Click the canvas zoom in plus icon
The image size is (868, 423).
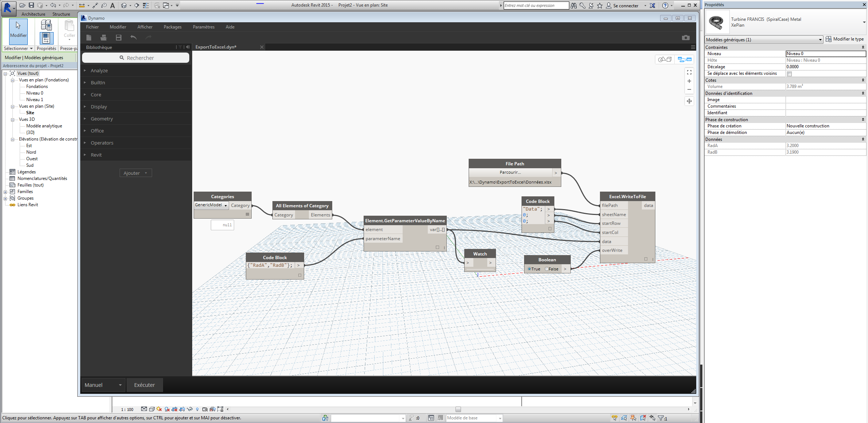click(x=689, y=81)
